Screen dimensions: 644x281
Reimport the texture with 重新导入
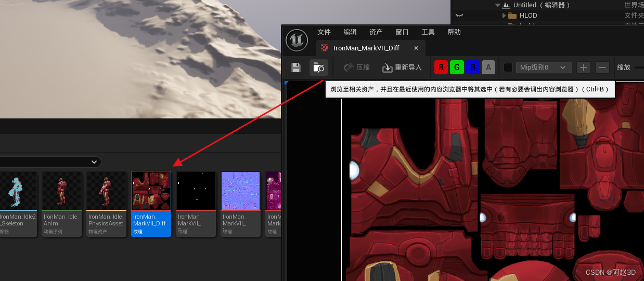tap(402, 68)
